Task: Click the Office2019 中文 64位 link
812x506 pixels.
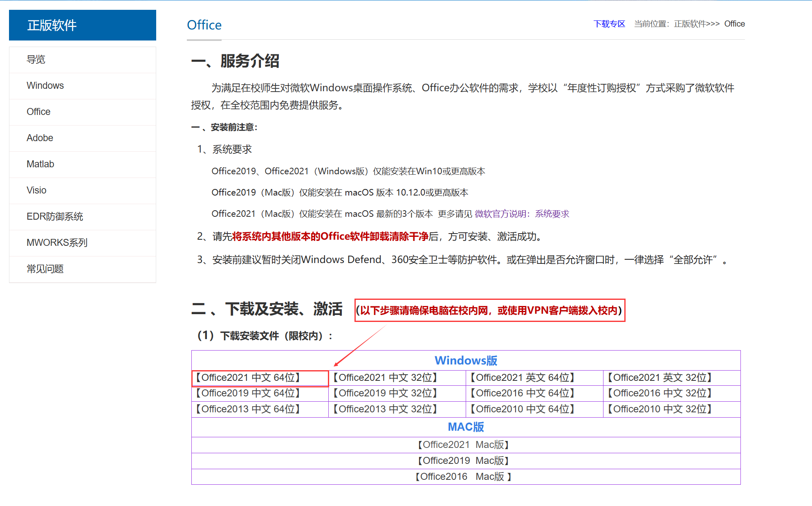Action: click(x=248, y=394)
